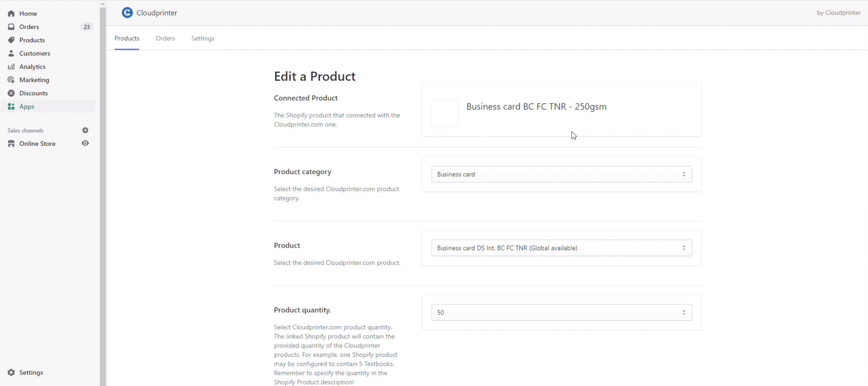Click the Cloudprinter app title
Screen dimensions: 868x386
[x=157, y=13]
